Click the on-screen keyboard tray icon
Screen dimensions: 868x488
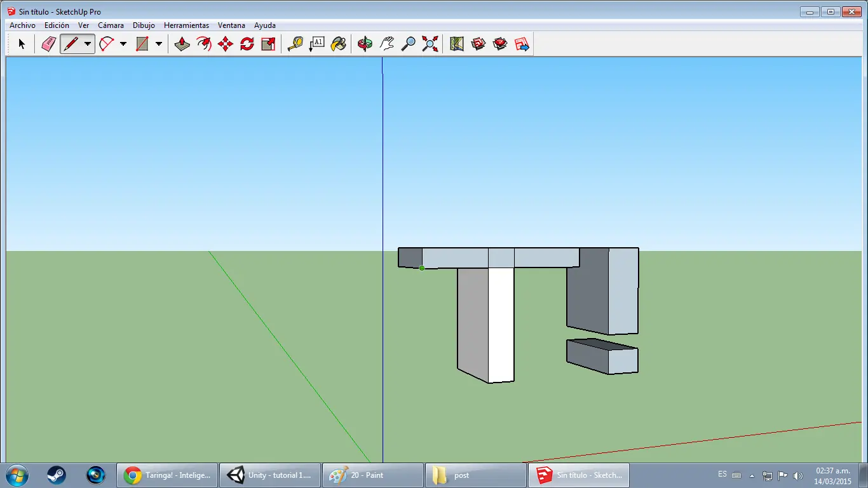click(x=736, y=475)
